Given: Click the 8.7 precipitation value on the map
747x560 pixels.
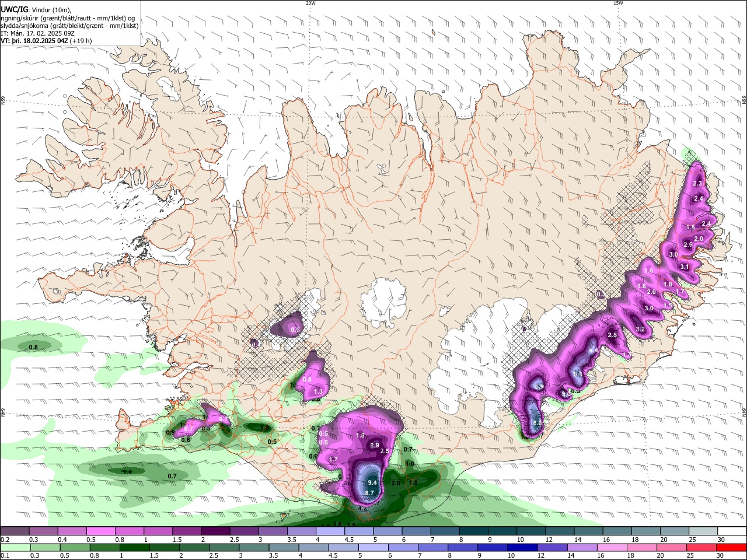Looking at the screenshot, I should tap(369, 494).
